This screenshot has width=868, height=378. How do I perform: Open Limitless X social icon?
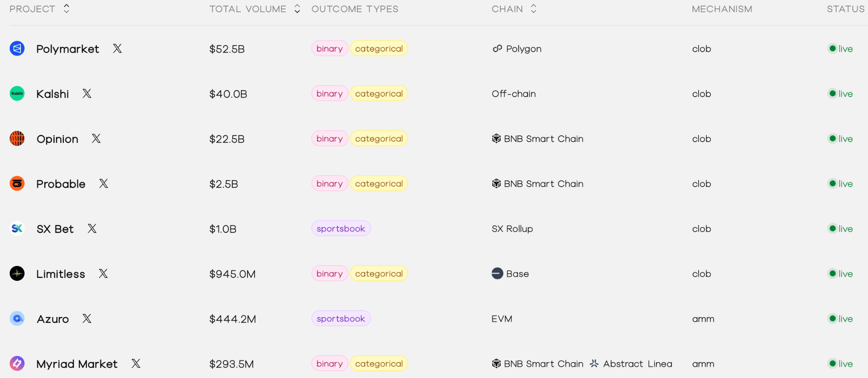point(103,274)
